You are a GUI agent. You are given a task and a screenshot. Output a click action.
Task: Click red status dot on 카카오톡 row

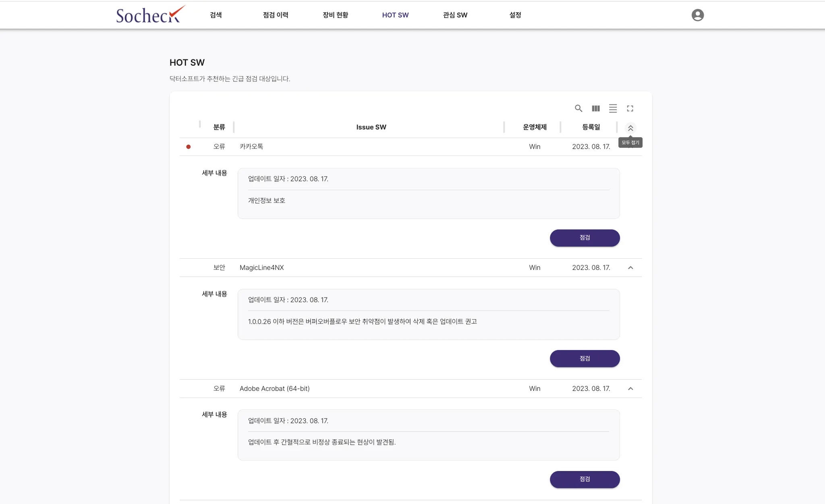188,147
